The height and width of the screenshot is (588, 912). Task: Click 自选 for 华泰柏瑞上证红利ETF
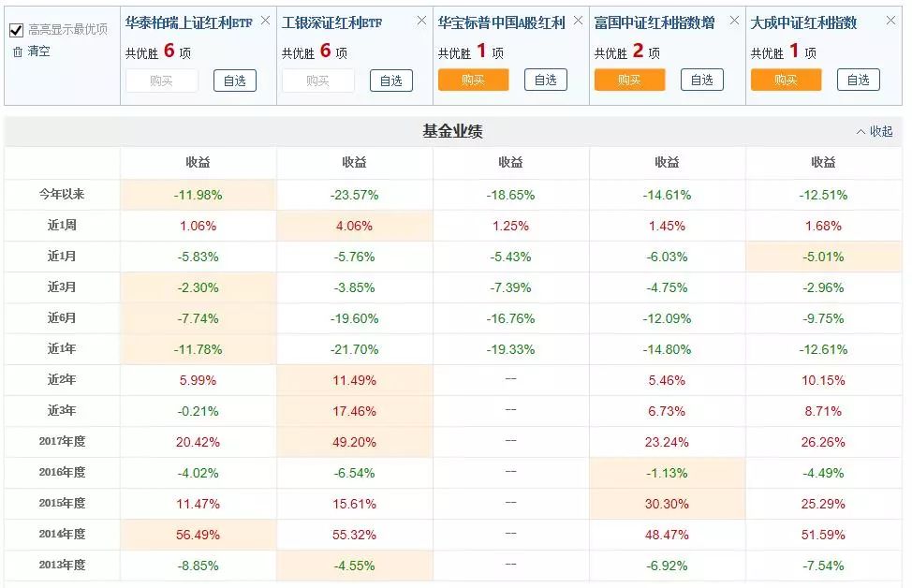coord(234,80)
